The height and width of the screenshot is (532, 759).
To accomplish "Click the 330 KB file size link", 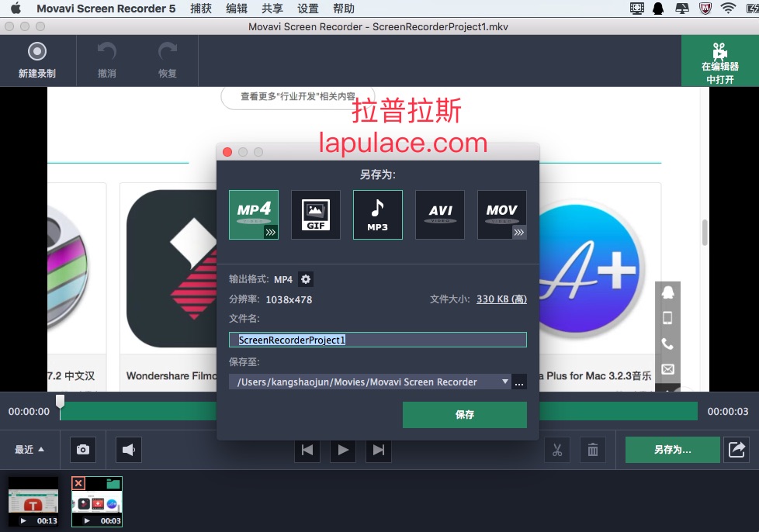I will coord(501,299).
